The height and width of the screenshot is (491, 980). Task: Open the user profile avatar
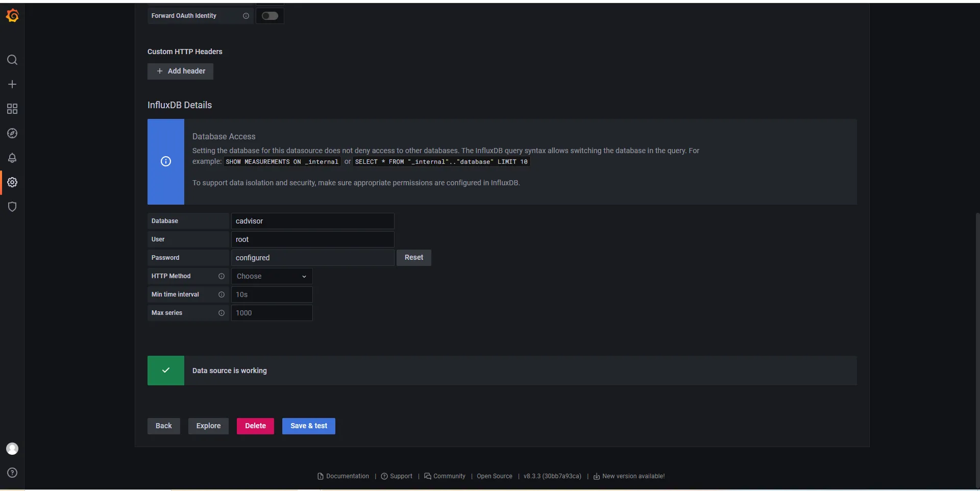coord(12,449)
